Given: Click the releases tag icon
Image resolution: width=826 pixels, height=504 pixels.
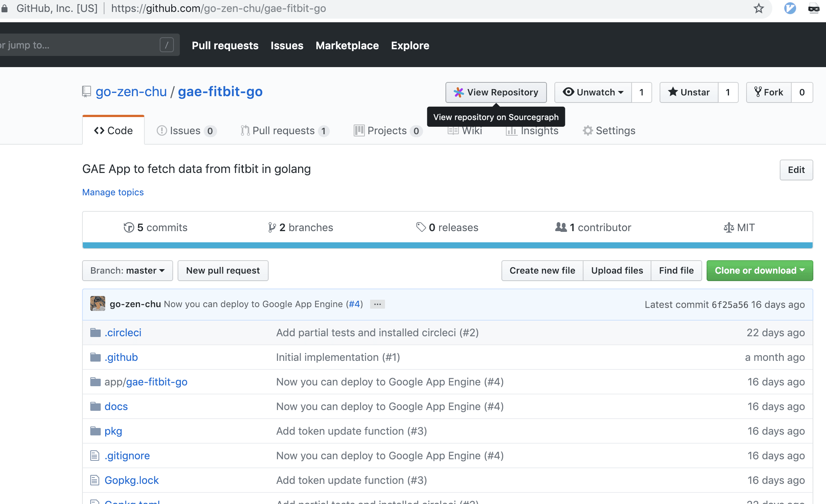Looking at the screenshot, I should (x=421, y=227).
